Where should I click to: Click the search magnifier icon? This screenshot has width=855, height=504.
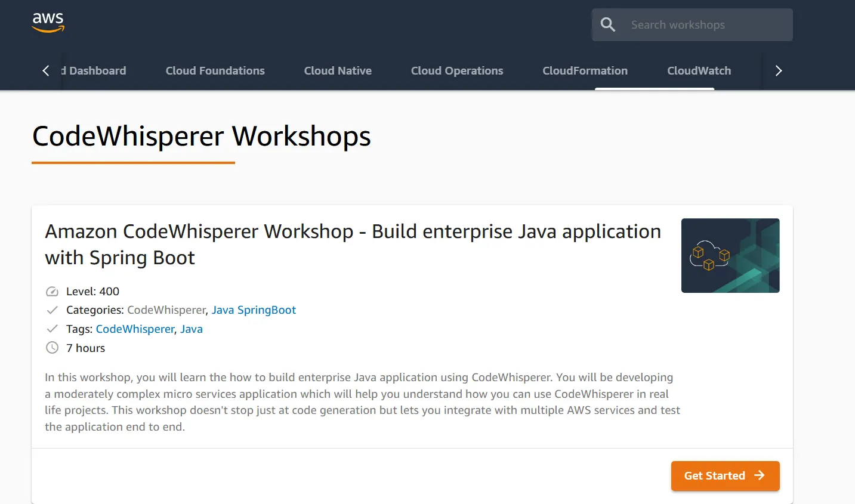[607, 24]
